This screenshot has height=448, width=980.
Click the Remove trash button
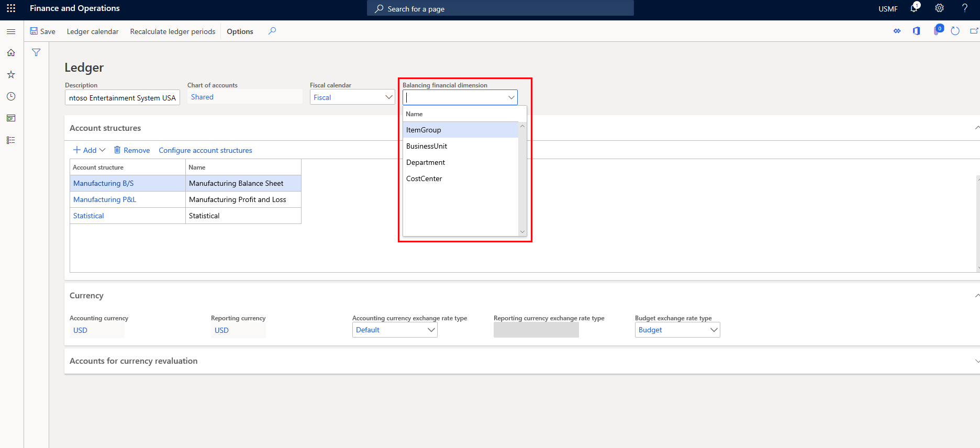click(132, 150)
